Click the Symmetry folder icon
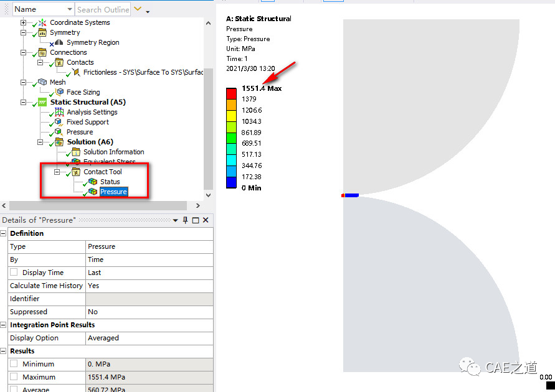555x392 pixels. coord(42,33)
